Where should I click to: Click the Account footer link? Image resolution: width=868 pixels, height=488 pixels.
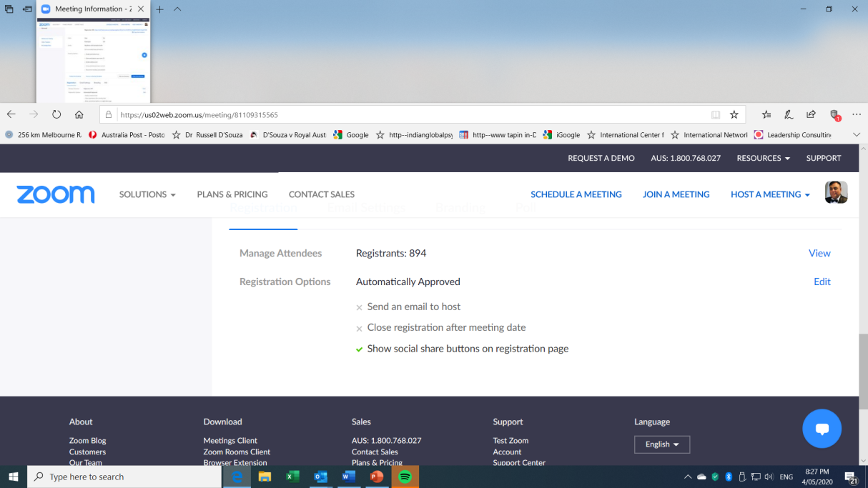[x=507, y=452]
